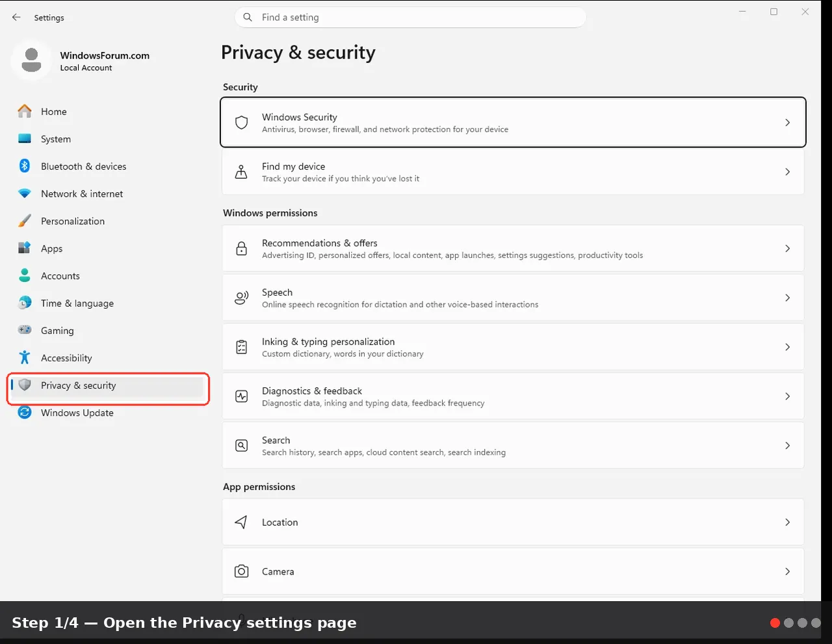Click the Inking & typing clipboard icon

[241, 347]
